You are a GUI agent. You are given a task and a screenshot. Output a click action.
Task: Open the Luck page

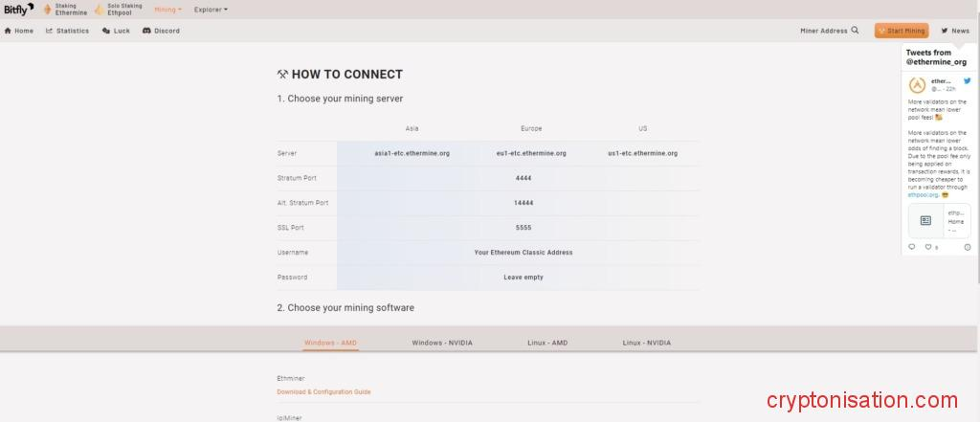(x=116, y=31)
